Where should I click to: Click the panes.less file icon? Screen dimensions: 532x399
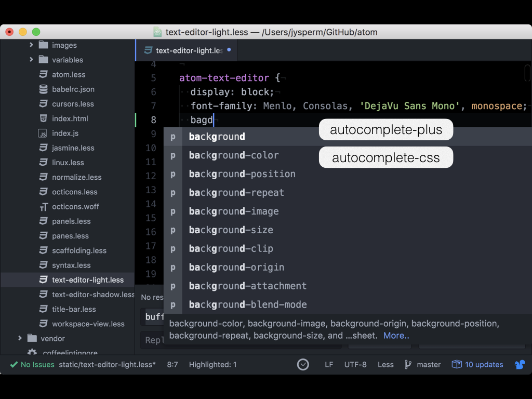click(x=44, y=235)
